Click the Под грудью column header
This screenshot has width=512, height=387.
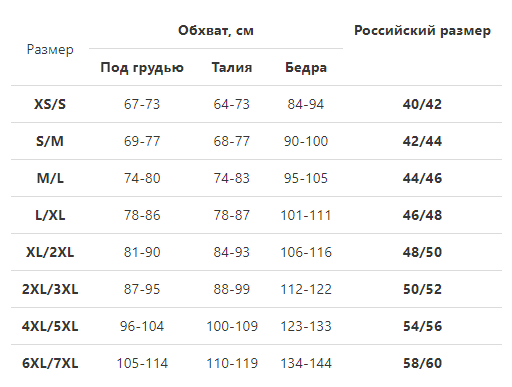click(x=142, y=68)
